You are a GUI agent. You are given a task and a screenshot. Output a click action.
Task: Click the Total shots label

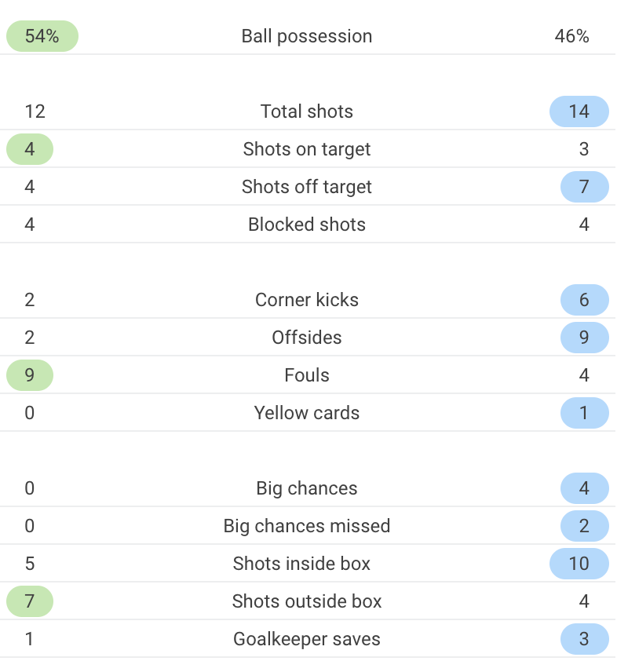[307, 111]
